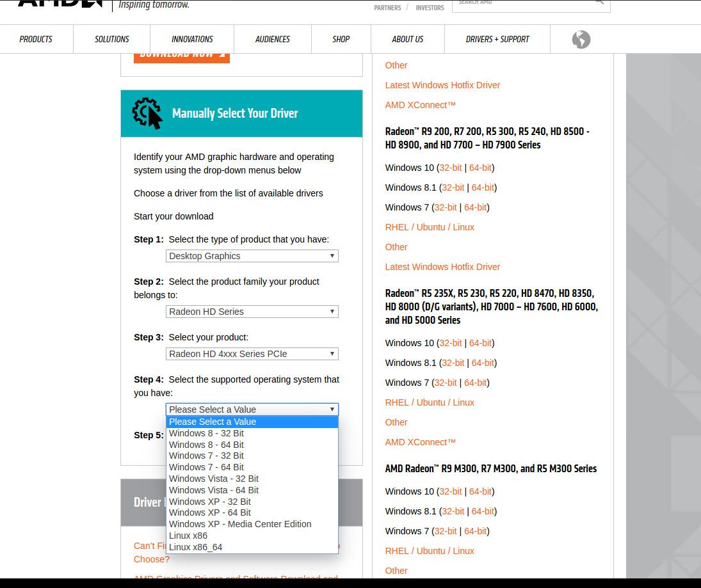Open the INNOVATIONS menu
Screen dimensions: 701x588
point(192,39)
